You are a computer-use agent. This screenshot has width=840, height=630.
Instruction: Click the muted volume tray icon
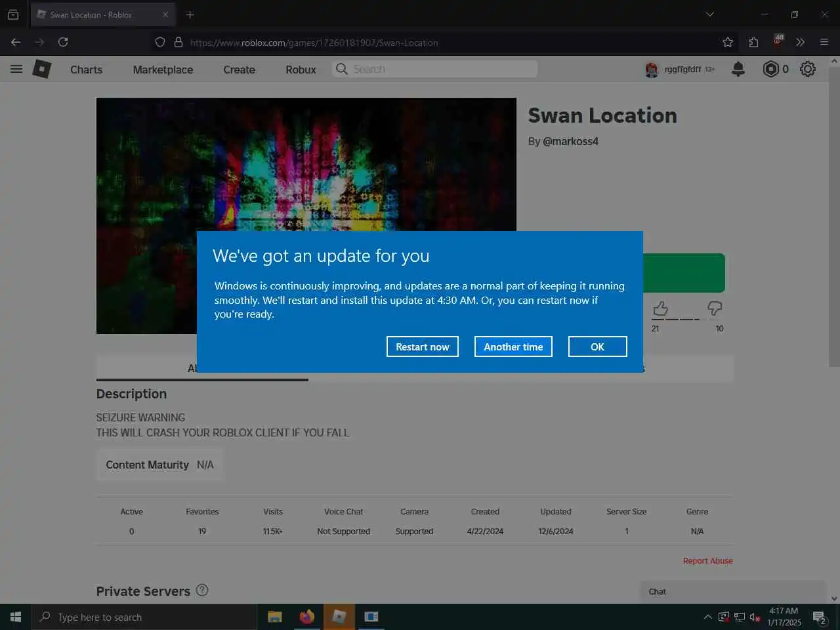[755, 617]
